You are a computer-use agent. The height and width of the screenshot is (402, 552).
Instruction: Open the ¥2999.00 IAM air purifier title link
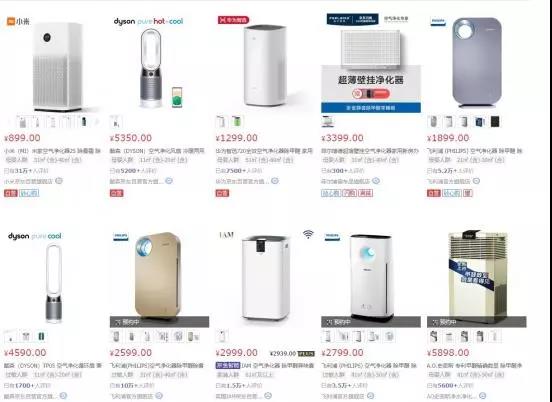277,366
